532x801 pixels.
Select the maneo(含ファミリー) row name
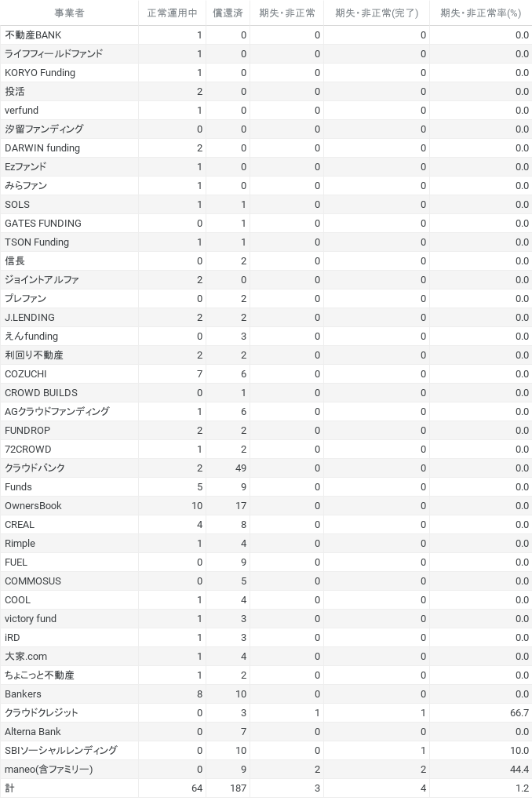tap(49, 770)
